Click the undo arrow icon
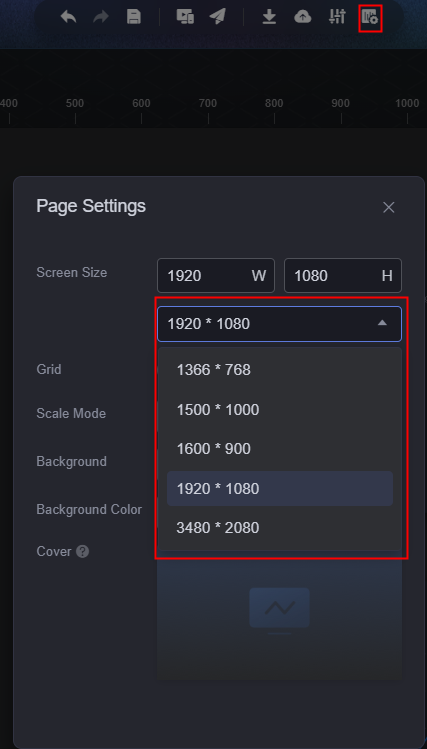This screenshot has width=427, height=749. 69,17
